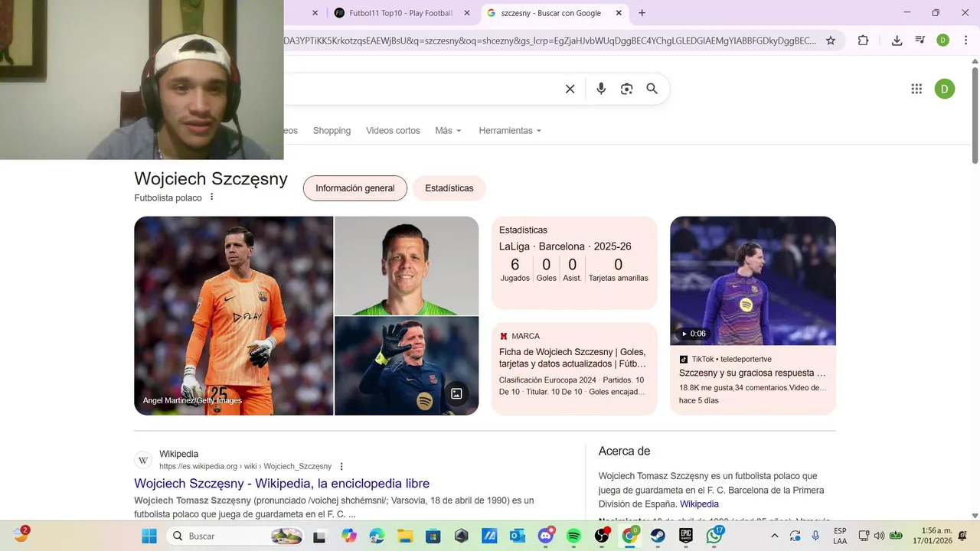Image resolution: width=980 pixels, height=551 pixels.
Task: Open the green-shirt portrait photo
Action: [407, 266]
